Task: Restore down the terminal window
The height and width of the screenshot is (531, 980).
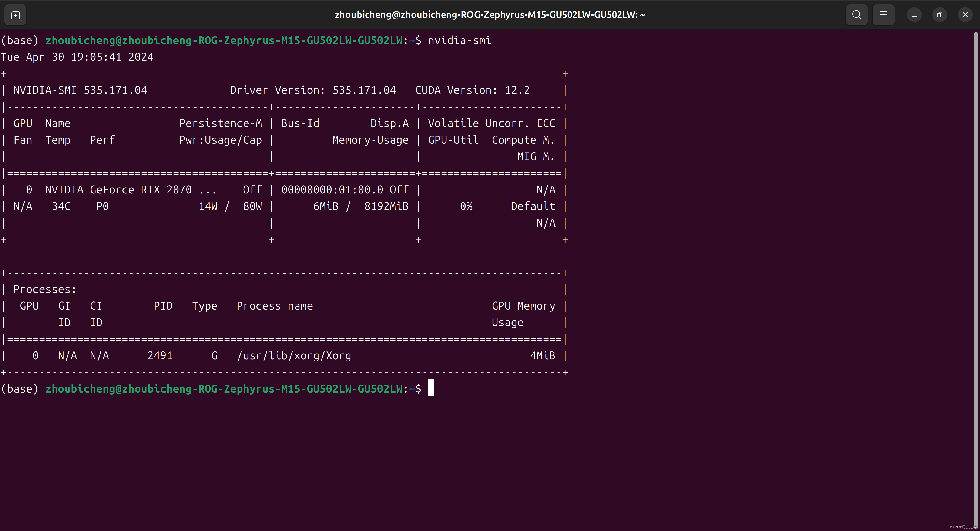Action: pyautogui.click(x=939, y=15)
